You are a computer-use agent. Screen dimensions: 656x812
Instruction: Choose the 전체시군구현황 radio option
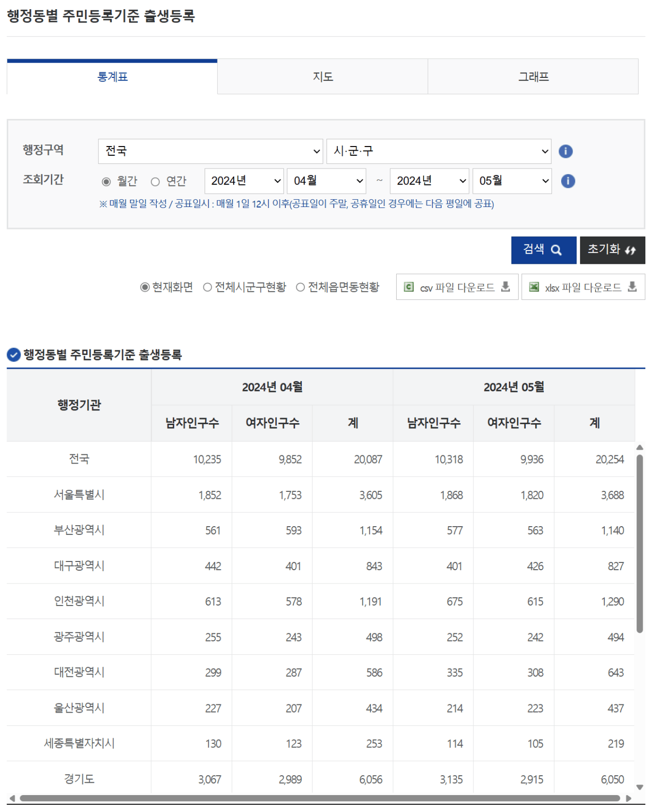208,287
